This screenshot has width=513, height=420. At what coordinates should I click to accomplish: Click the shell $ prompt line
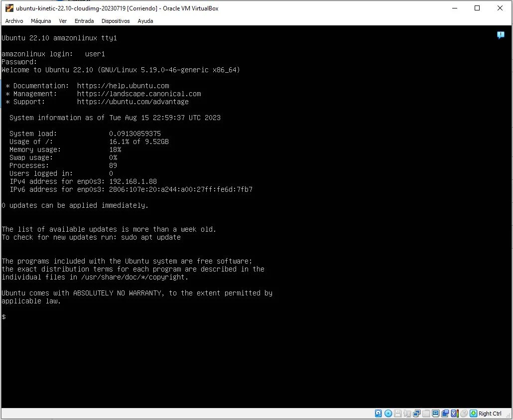(x=3, y=317)
